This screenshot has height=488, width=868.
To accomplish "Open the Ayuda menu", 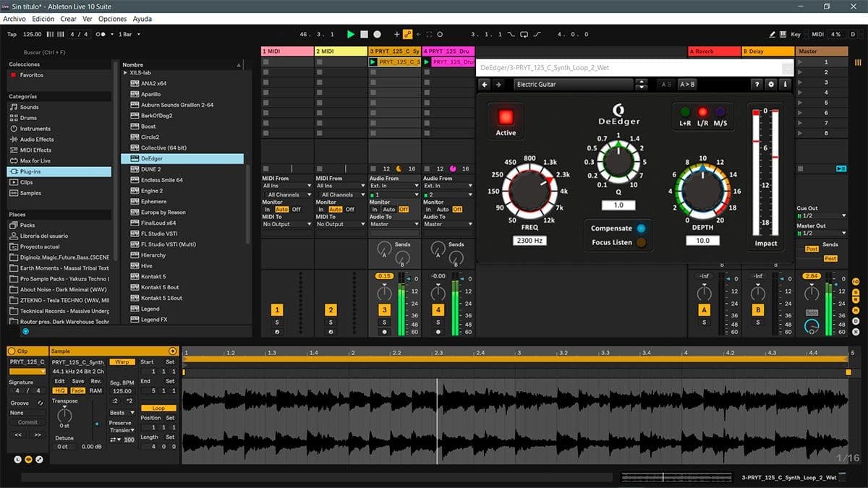I will coord(142,19).
